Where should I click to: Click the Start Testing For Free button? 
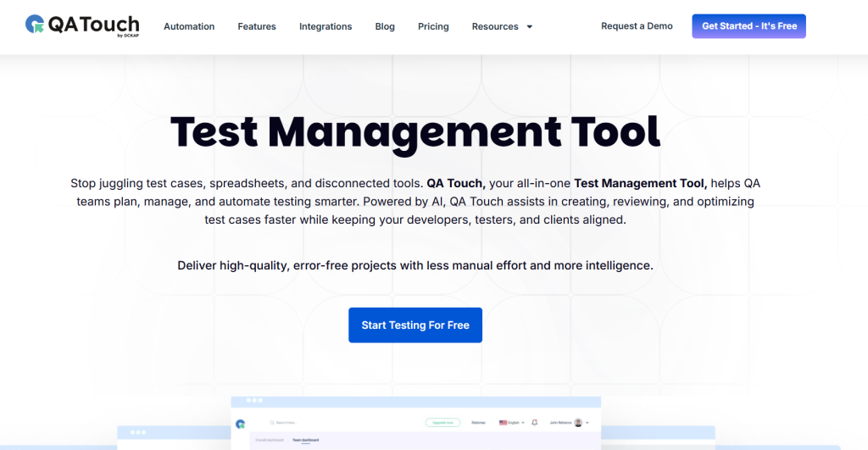415,325
